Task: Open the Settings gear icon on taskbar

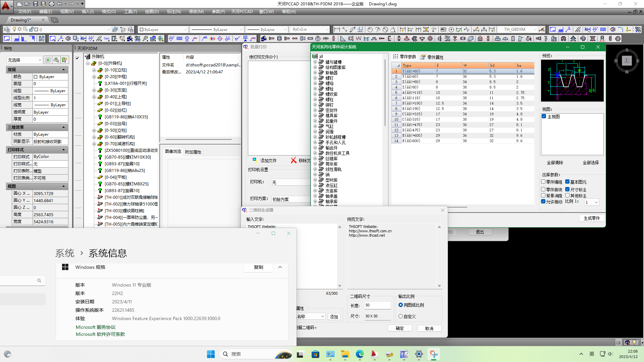Action: [419, 354]
